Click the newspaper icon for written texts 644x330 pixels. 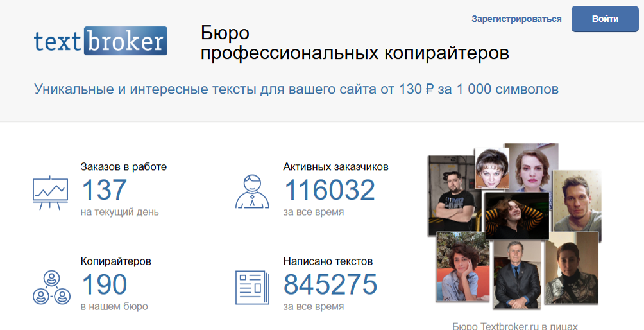(x=252, y=287)
